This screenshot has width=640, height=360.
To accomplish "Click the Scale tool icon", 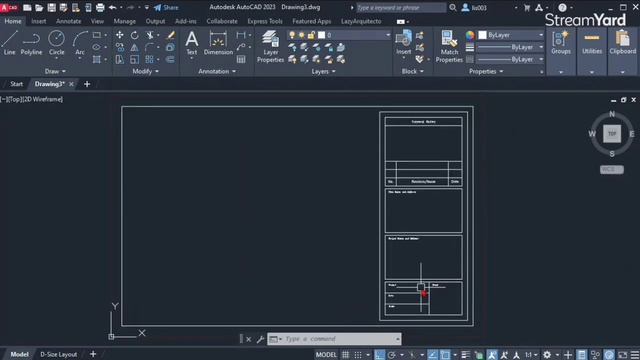I will point(134,60).
